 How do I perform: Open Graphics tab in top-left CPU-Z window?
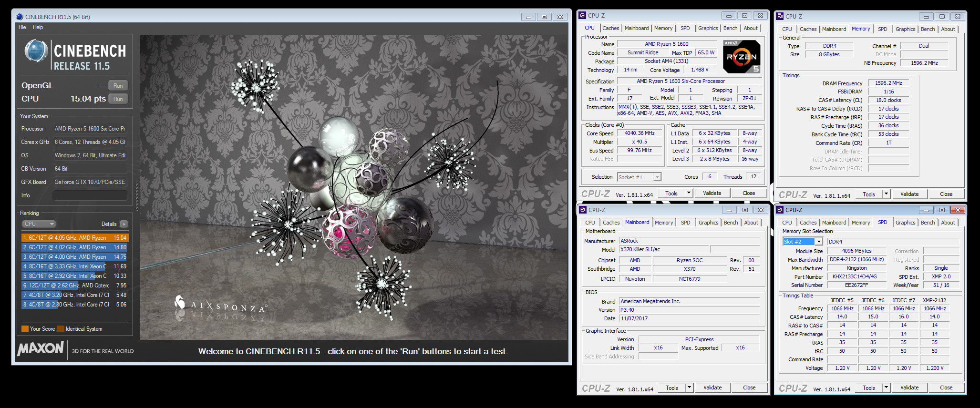(x=708, y=28)
